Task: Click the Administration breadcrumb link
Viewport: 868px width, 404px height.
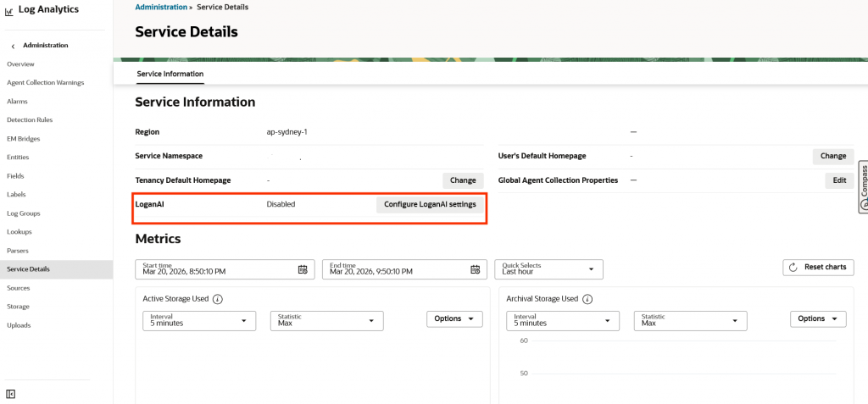Action: pos(161,7)
